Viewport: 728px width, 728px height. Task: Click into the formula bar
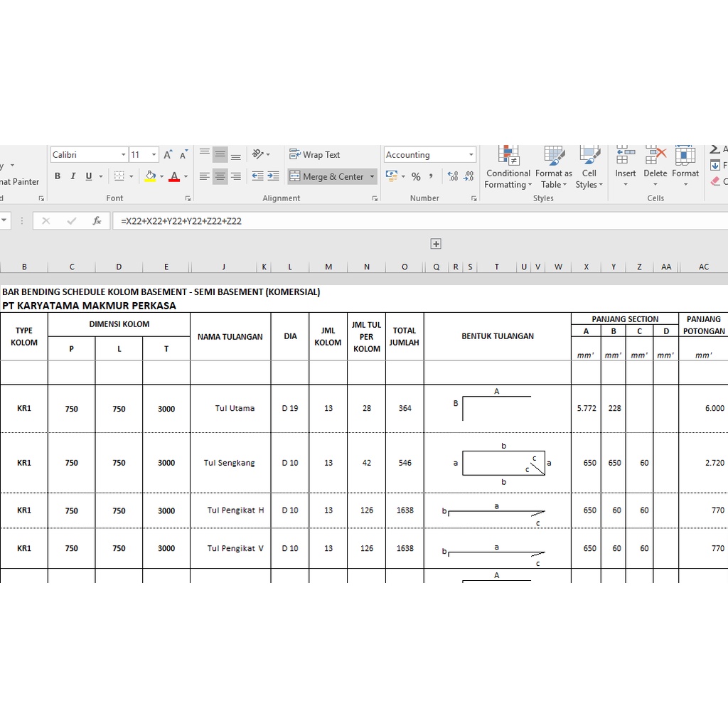[420, 221]
